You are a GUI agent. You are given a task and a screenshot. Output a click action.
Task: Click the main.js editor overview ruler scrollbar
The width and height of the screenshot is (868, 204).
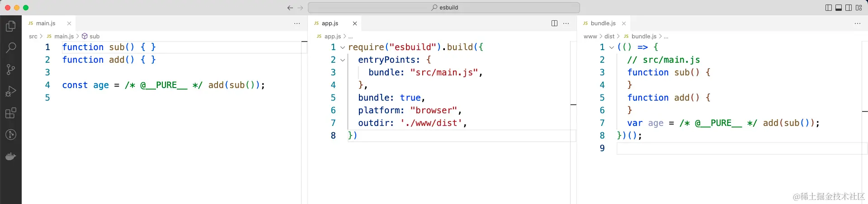coord(304,122)
